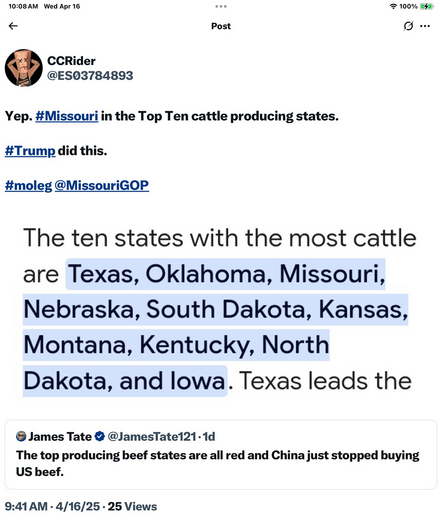Open the @ES03784893 handle
The height and width of the screenshot is (520, 442).
coord(90,76)
